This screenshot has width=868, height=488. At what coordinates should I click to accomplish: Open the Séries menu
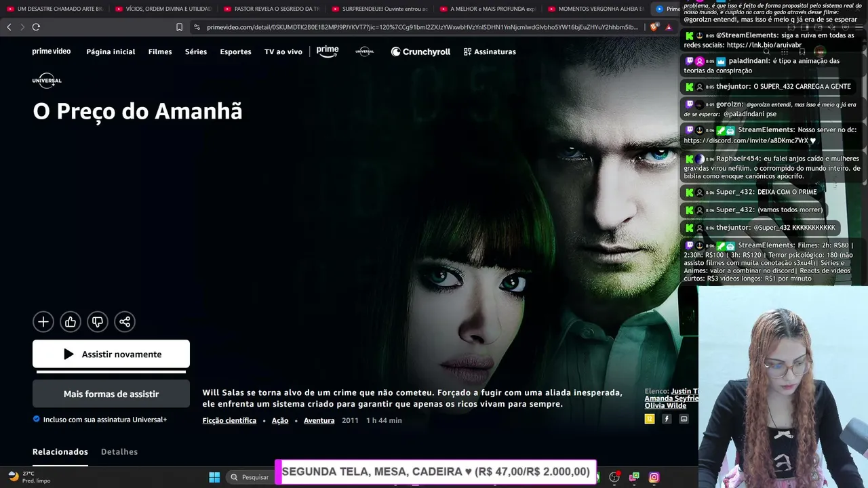coord(196,52)
